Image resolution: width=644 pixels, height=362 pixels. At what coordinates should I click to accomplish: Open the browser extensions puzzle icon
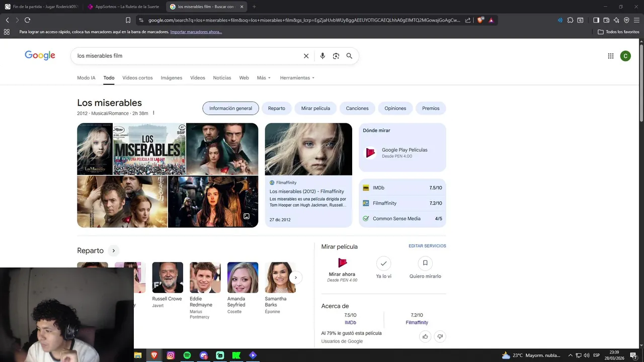pyautogui.click(x=570, y=20)
